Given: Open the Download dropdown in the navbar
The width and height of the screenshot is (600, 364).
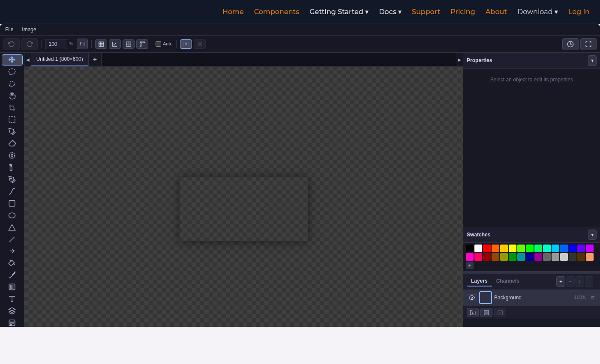Looking at the screenshot, I should pyautogui.click(x=537, y=12).
